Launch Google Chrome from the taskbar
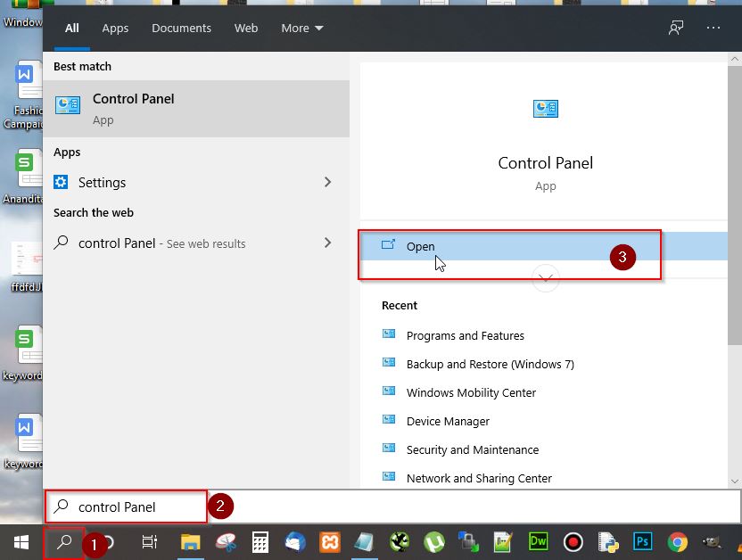742x560 pixels. tap(677, 542)
